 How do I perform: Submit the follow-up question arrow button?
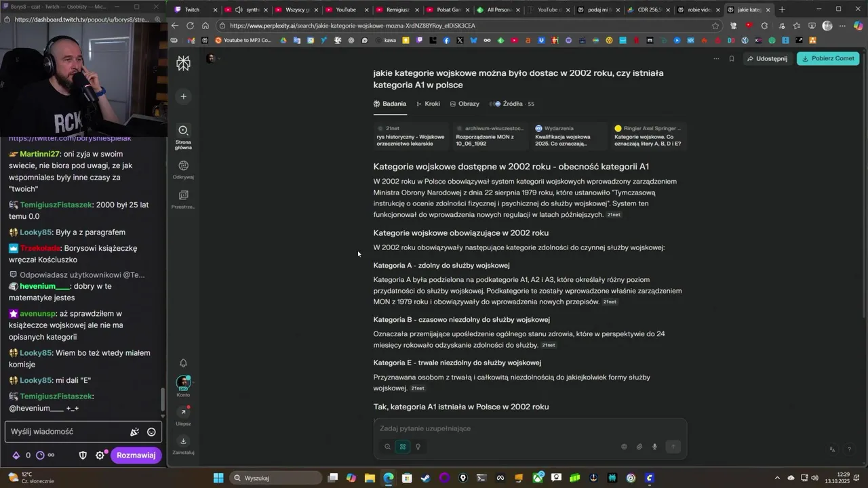(673, 447)
